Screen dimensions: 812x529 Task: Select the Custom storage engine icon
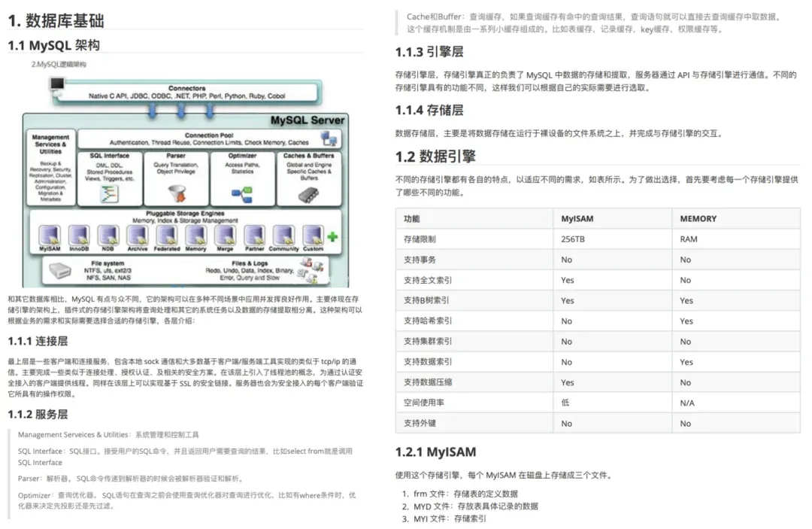(x=313, y=236)
